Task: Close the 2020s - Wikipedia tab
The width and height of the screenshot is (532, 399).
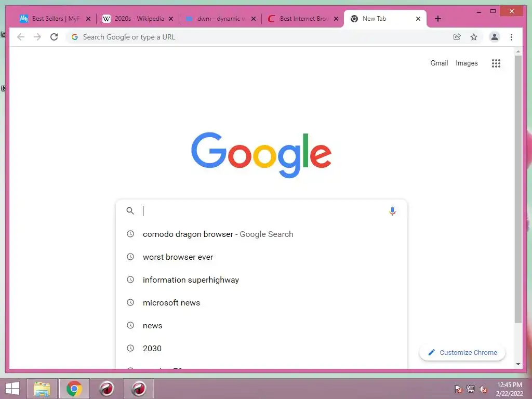Action: click(x=171, y=19)
